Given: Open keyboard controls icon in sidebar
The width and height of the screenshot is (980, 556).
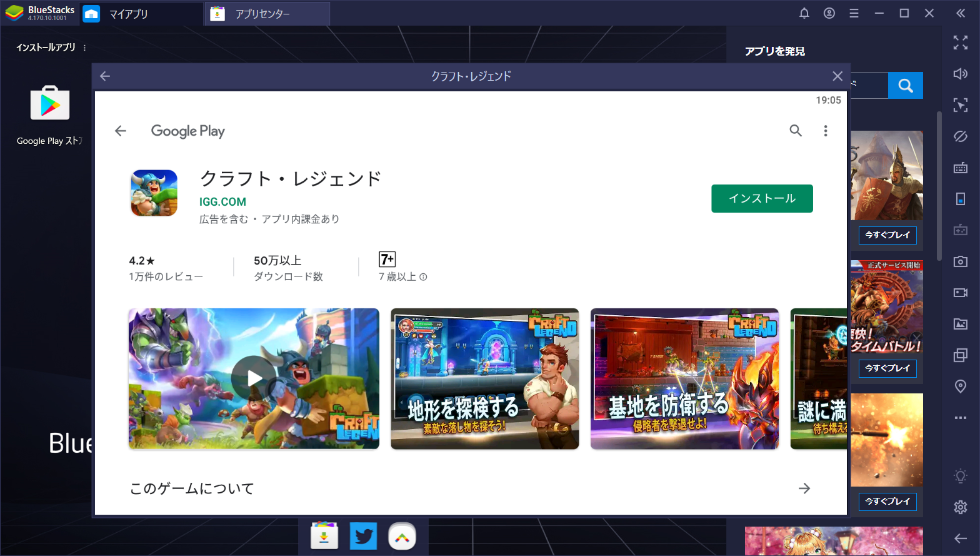Looking at the screenshot, I should pyautogui.click(x=961, y=168).
